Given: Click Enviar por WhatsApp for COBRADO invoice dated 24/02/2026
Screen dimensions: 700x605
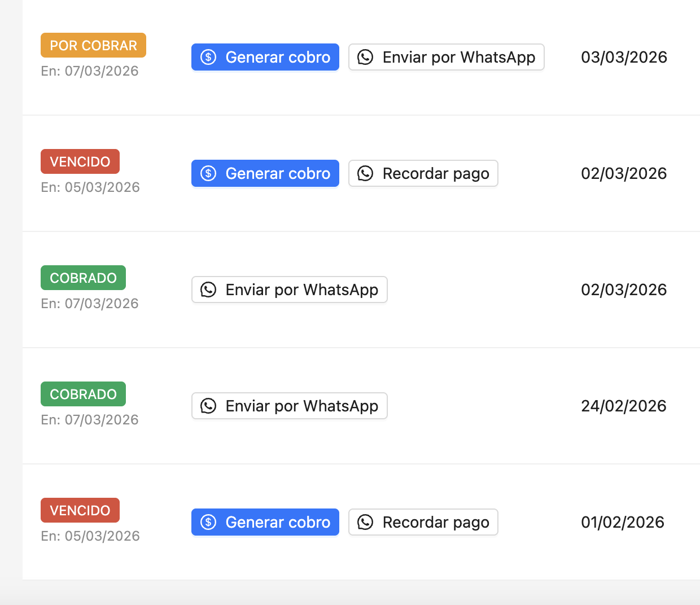Looking at the screenshot, I should [x=289, y=406].
